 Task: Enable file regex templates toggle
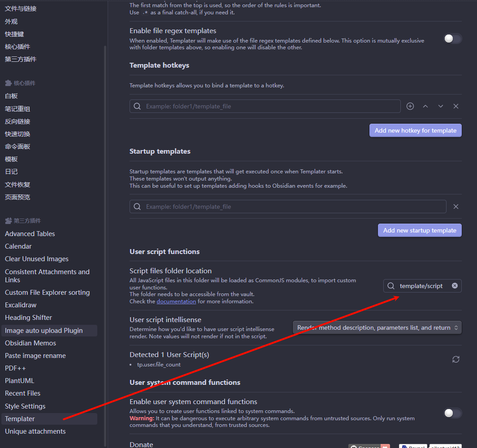[452, 39]
